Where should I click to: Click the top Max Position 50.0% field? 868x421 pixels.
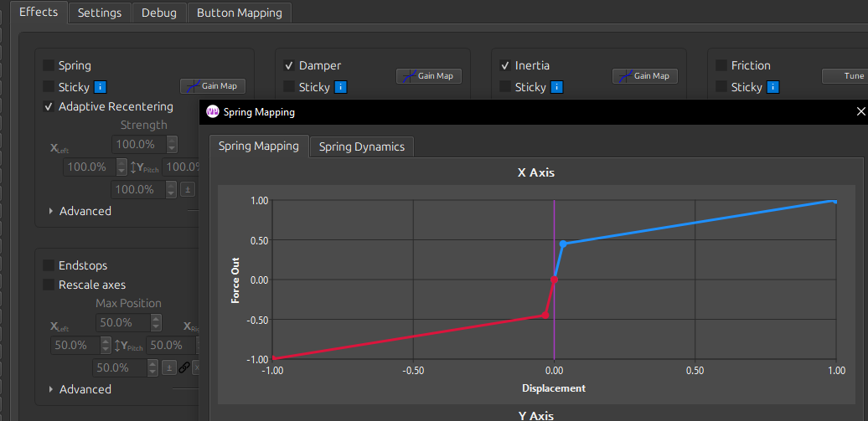click(129, 322)
